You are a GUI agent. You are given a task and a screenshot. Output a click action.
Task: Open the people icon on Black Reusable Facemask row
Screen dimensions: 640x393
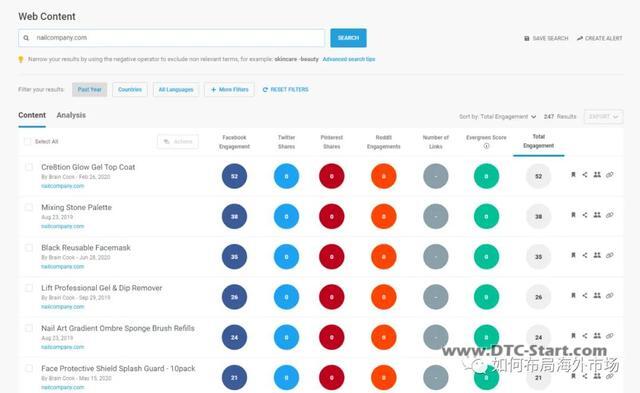pyautogui.click(x=597, y=255)
